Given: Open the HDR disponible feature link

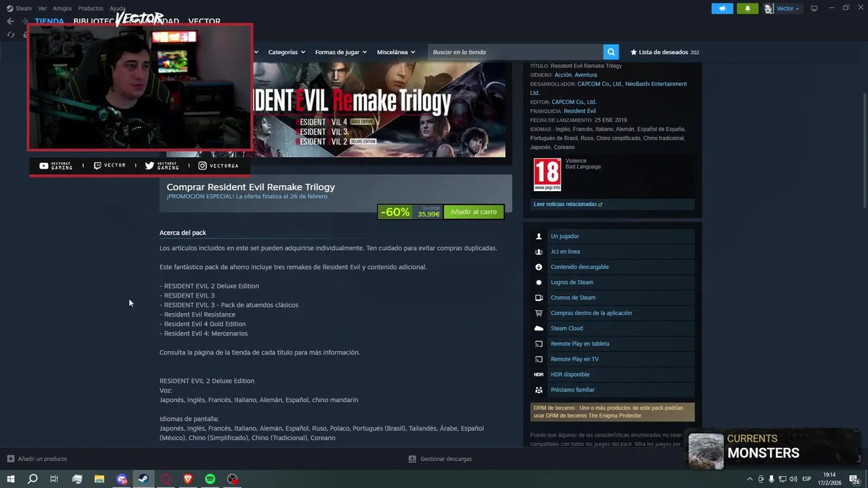Looking at the screenshot, I should pos(570,375).
